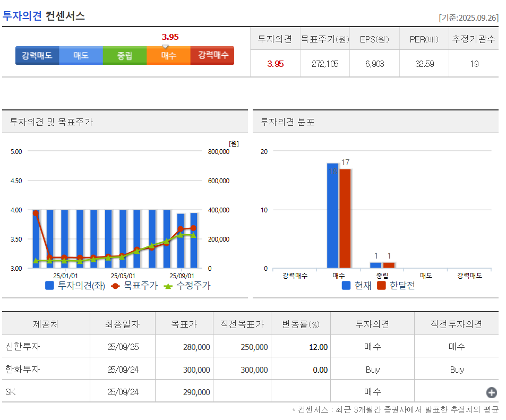Click the 32.59 PER value
Viewport: 506px width, 420px height.
coord(424,64)
